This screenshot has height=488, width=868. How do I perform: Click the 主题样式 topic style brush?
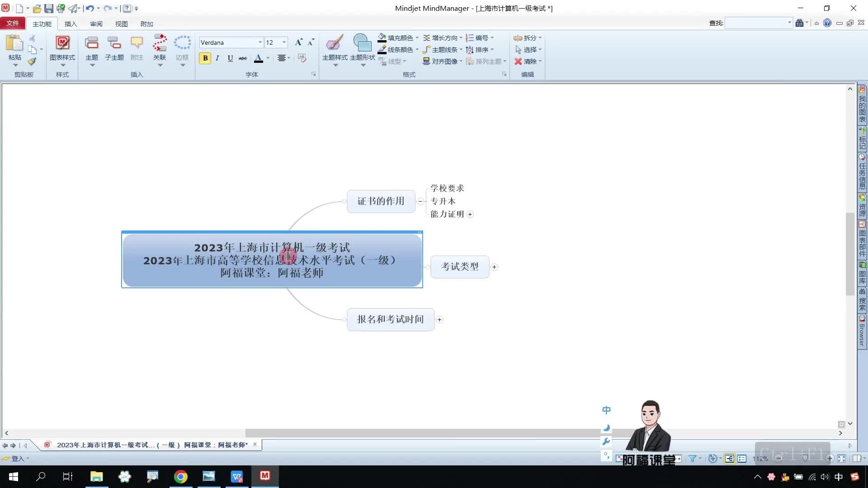(x=335, y=43)
